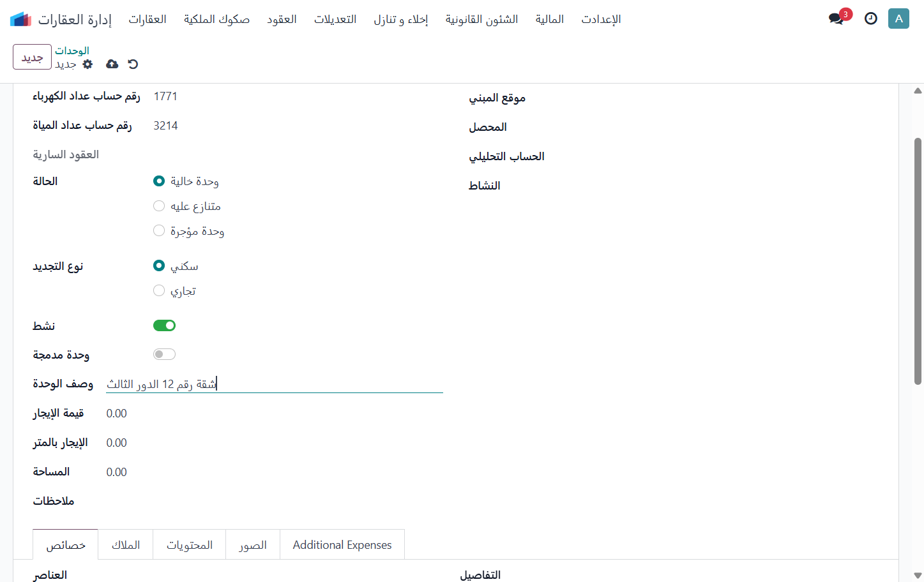Click the scrollbar down arrow
This screenshot has width=924, height=582.
[918, 576]
